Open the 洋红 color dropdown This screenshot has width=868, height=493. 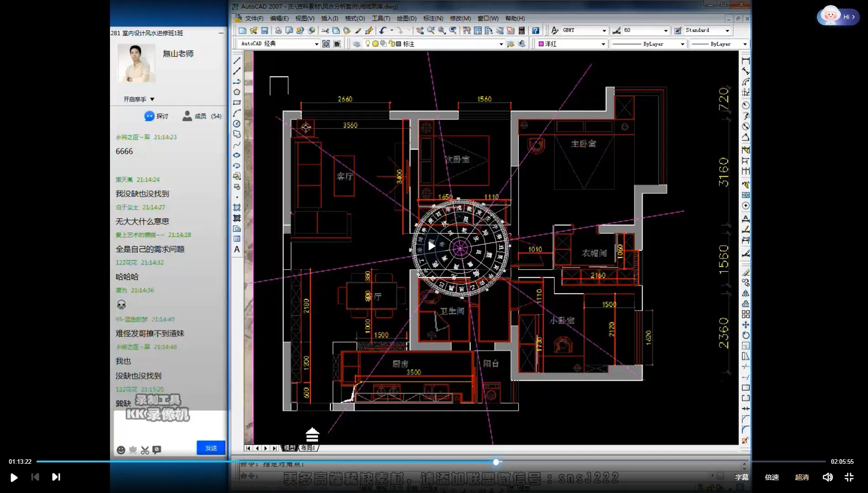click(603, 44)
